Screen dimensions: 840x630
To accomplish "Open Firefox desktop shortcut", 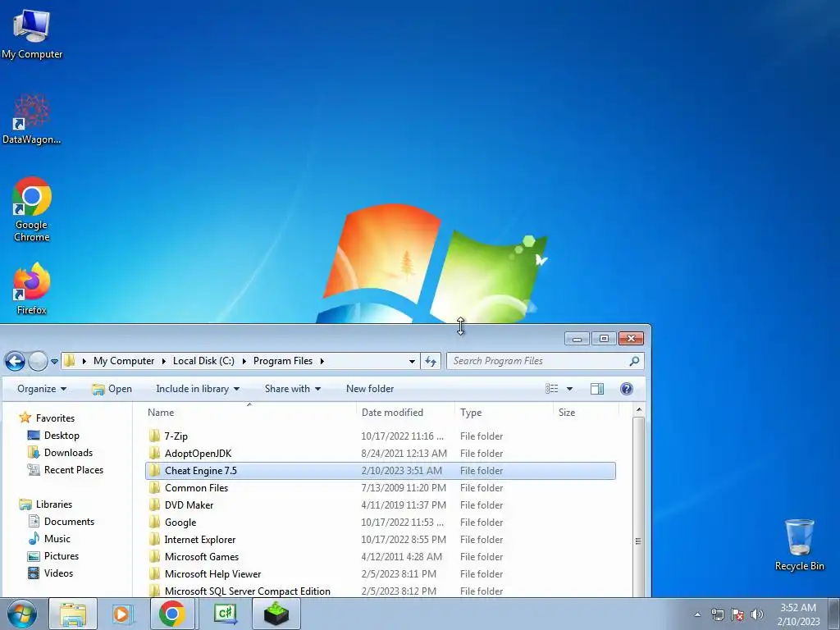I will point(32,288).
